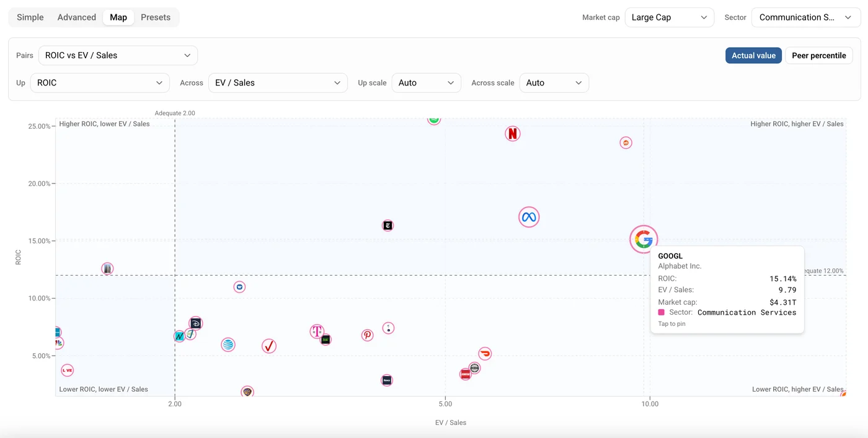Switch to the Simple tab
This screenshot has width=868, height=438.
(x=30, y=17)
